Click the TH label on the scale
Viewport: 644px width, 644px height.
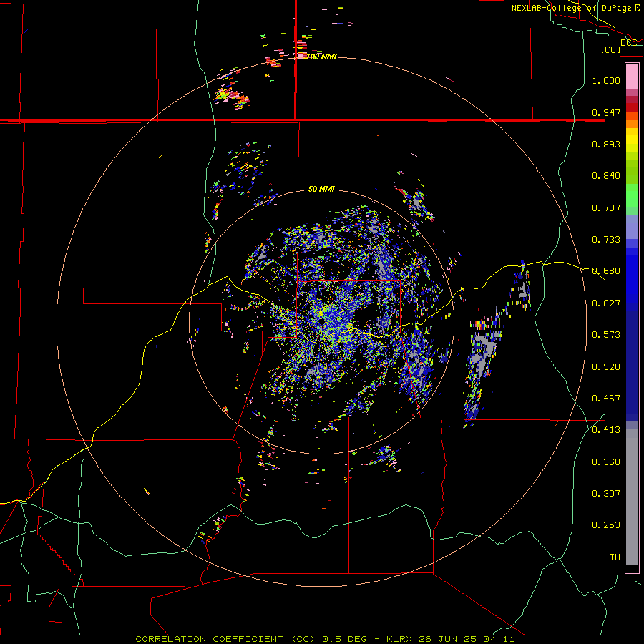tap(615, 557)
